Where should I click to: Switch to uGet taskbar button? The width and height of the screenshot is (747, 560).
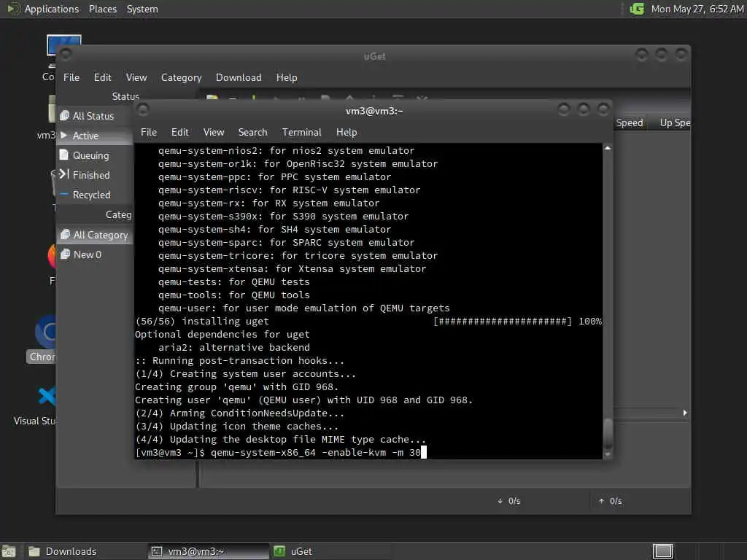pyautogui.click(x=331, y=551)
